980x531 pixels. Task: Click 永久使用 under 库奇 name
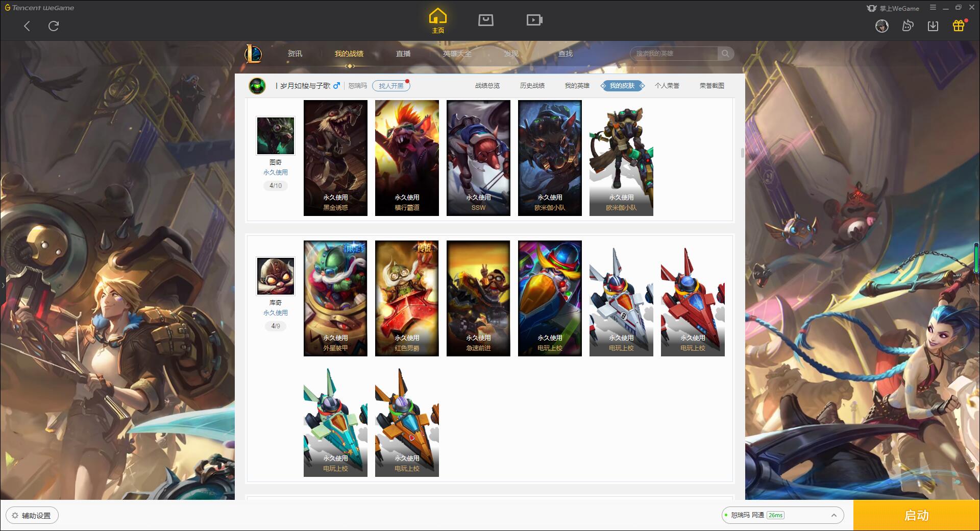click(276, 313)
